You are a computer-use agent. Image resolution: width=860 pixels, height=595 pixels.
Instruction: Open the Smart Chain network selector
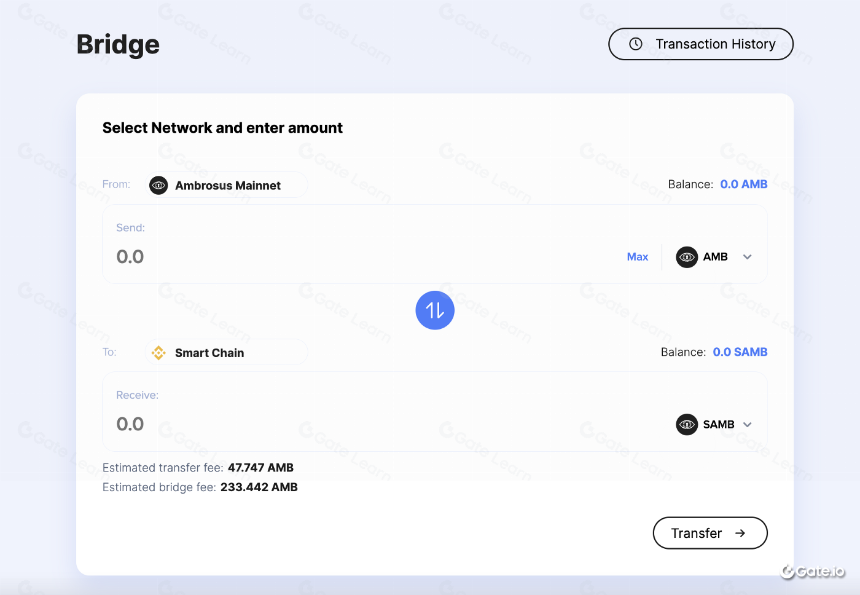(227, 353)
